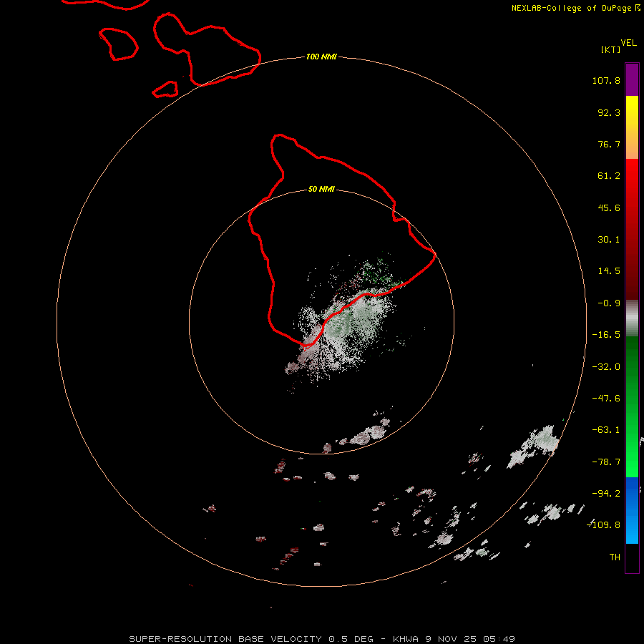Click the VEL legend title

pos(628,43)
